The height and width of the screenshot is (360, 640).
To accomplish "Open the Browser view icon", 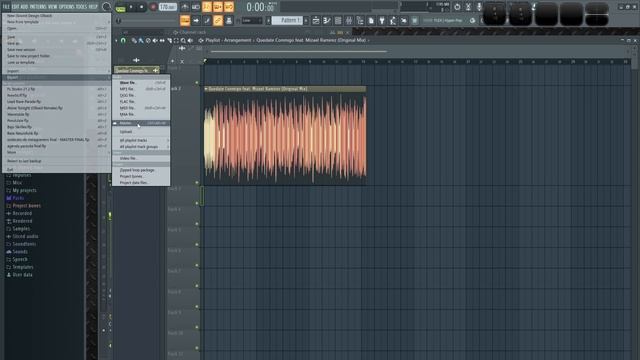I will (360, 20).
